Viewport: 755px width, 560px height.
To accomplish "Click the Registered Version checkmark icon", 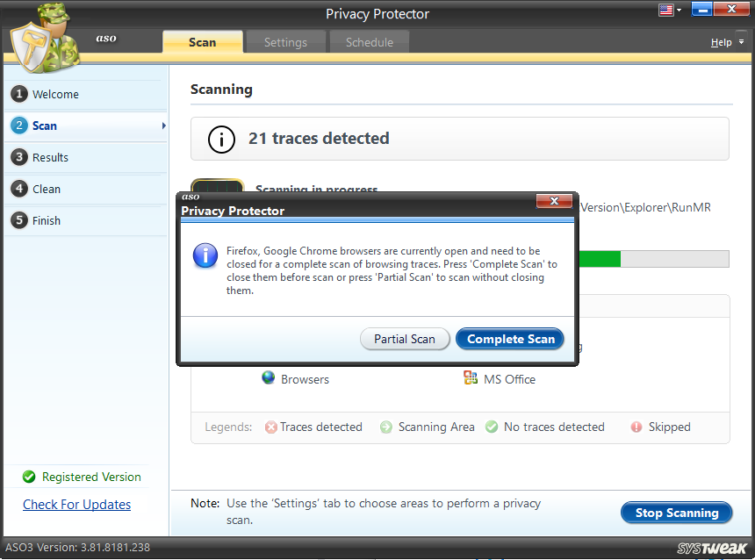I will click(27, 477).
